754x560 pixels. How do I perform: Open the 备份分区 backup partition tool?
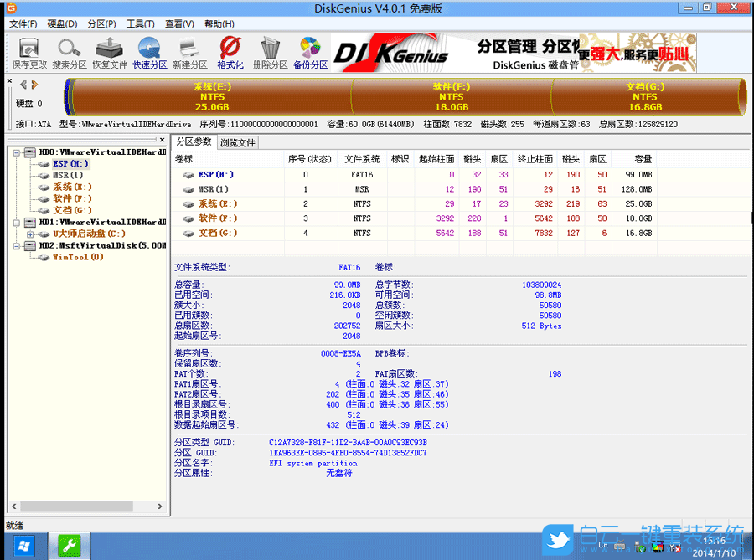coord(310,52)
